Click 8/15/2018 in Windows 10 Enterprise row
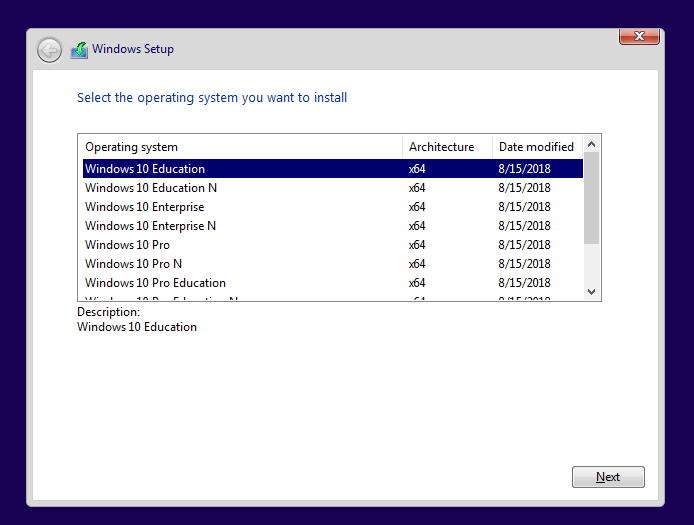The width and height of the screenshot is (694, 525). [x=524, y=207]
